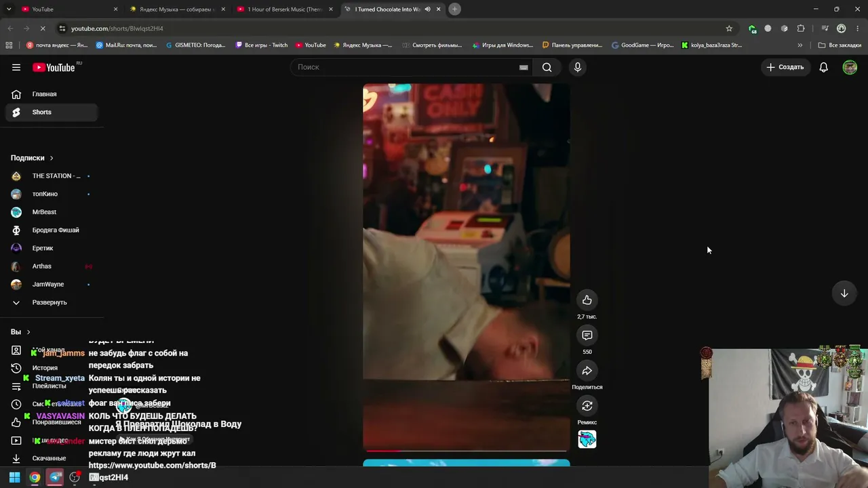This screenshot has height=488, width=868.
Task: Select Shorts in the sidebar
Action: point(52,113)
